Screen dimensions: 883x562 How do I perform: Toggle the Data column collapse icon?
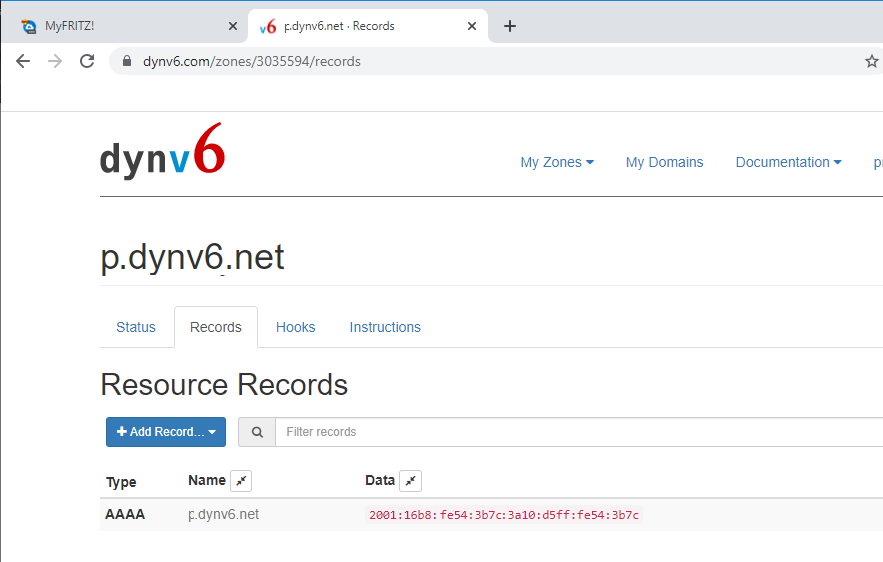tap(411, 481)
